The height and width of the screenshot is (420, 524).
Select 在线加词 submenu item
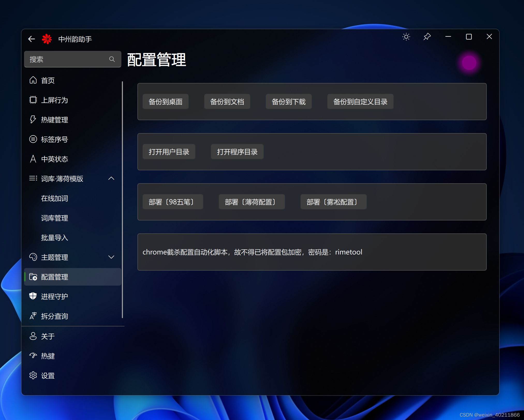[55, 198]
